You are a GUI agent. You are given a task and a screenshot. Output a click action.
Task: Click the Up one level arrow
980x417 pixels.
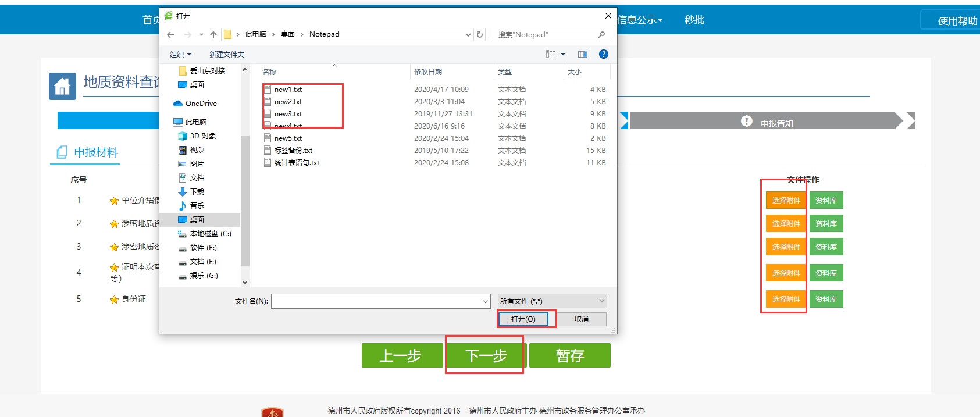pos(213,35)
